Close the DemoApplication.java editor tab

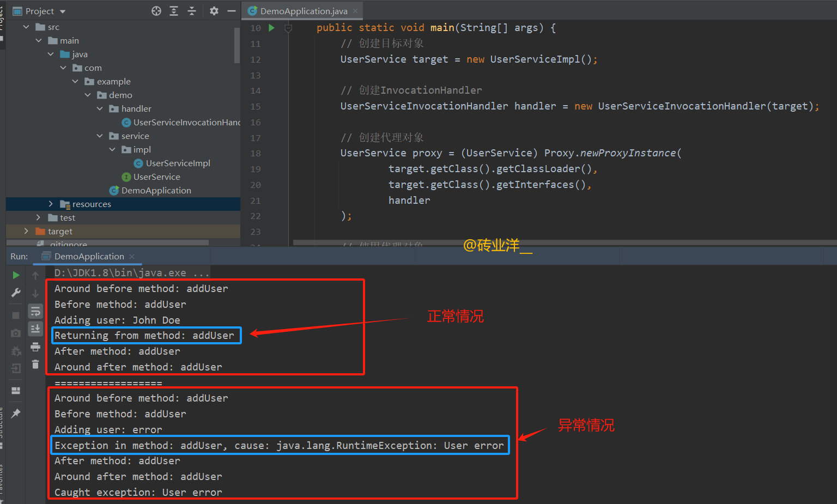355,11
